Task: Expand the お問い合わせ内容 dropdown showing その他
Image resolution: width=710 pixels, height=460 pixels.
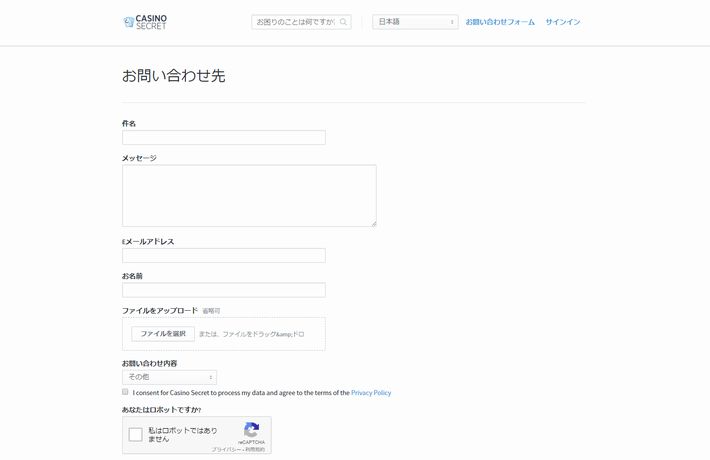Action: click(x=169, y=377)
